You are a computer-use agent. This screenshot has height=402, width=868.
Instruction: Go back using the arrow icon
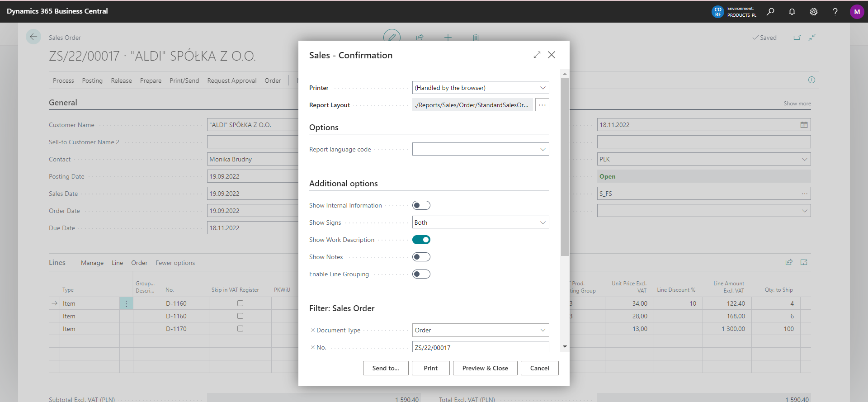click(33, 37)
